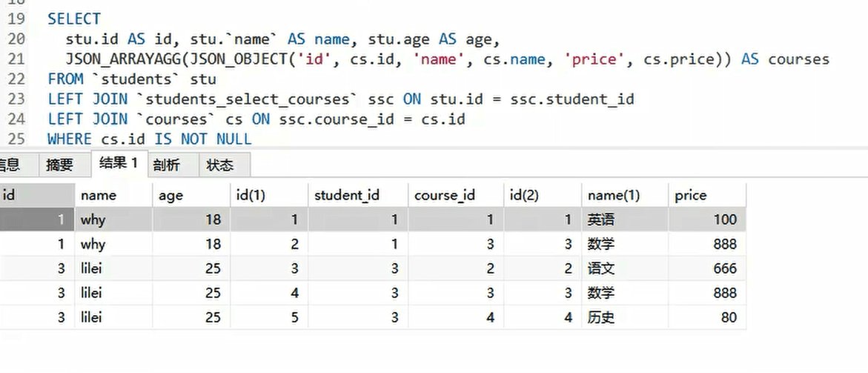Viewport: 868px width, 373px height.
Task: Select the 语文 course name cell
Action: [x=601, y=268]
